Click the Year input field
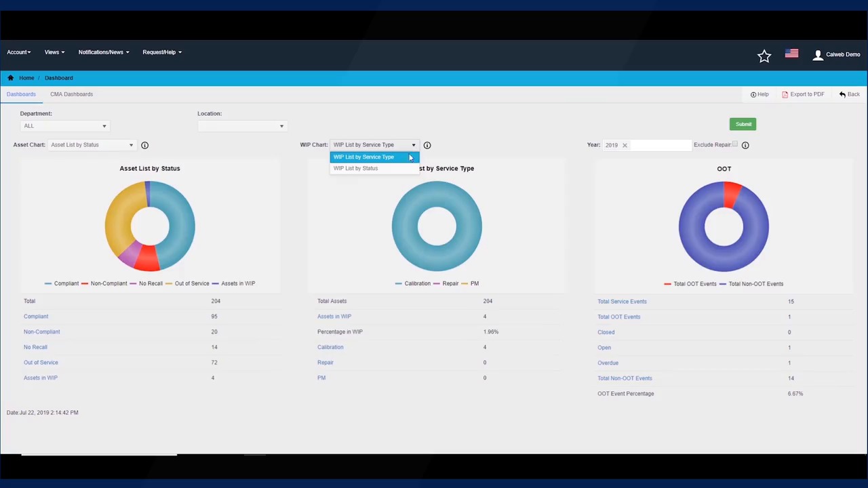 [x=658, y=145]
